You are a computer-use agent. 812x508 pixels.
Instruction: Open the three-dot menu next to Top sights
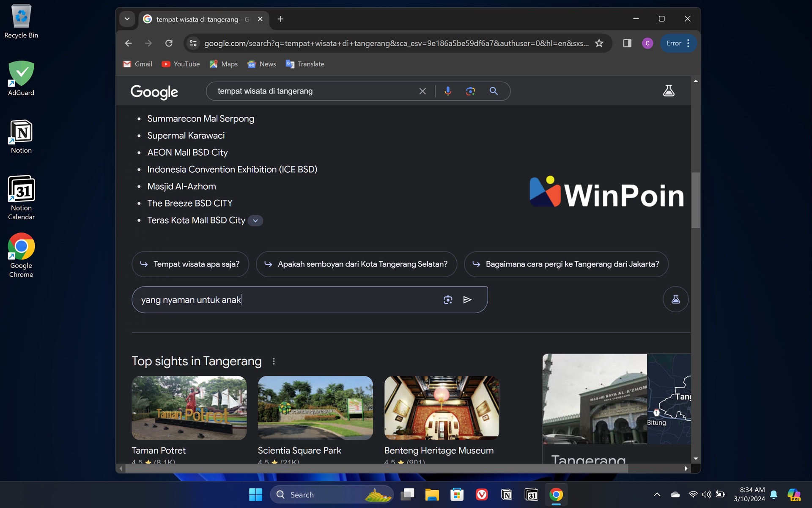pyautogui.click(x=273, y=361)
